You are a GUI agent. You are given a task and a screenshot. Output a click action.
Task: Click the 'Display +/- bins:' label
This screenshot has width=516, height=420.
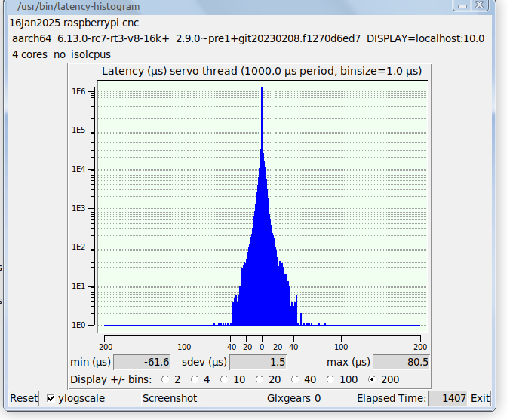tap(111, 379)
